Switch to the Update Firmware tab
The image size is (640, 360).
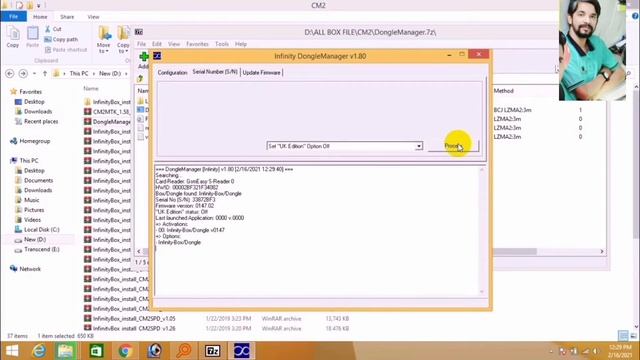tap(261, 72)
